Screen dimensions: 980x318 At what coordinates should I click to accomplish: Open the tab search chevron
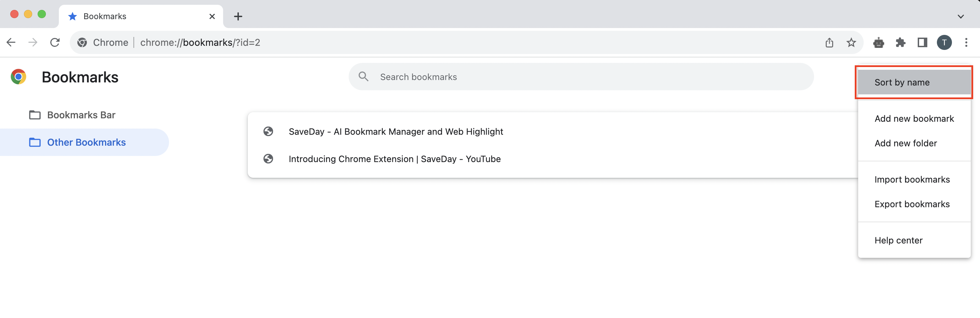coord(960,16)
